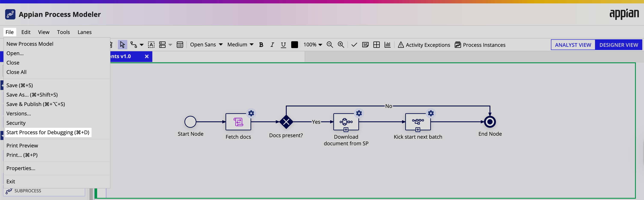The image size is (644, 200).
Task: Select the Start Node circle
Action: tap(190, 122)
